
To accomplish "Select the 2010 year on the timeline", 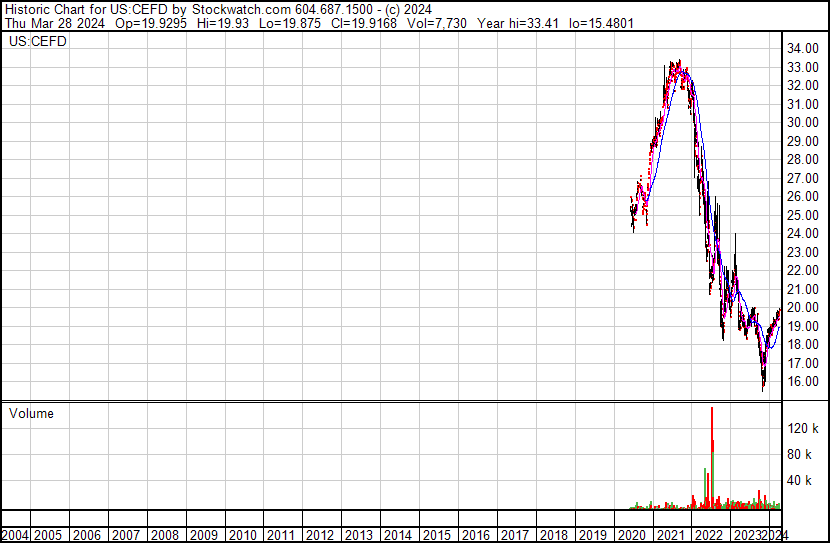I will [241, 535].
